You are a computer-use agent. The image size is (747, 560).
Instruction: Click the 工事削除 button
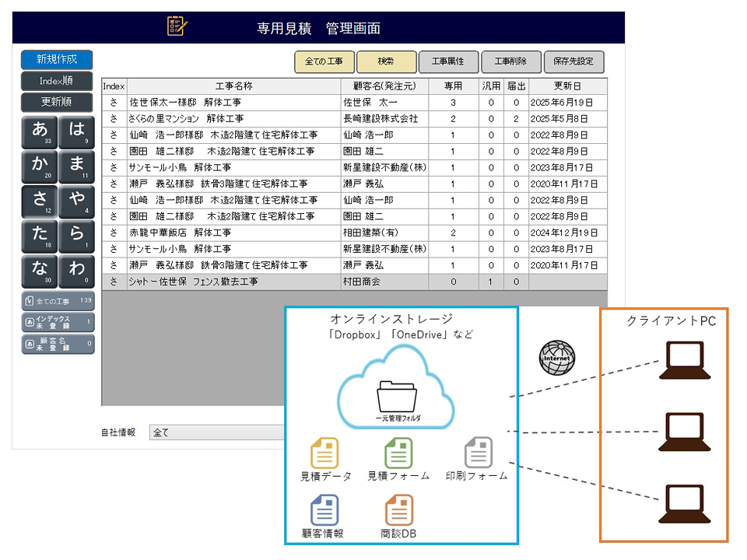click(510, 61)
